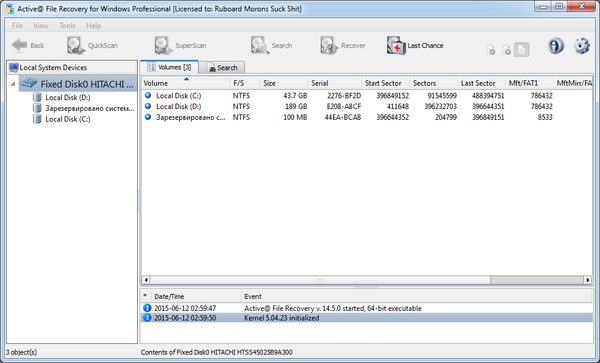
Task: Collapse the Fixed Disk0 HITACHI tree node
Action: [13, 84]
